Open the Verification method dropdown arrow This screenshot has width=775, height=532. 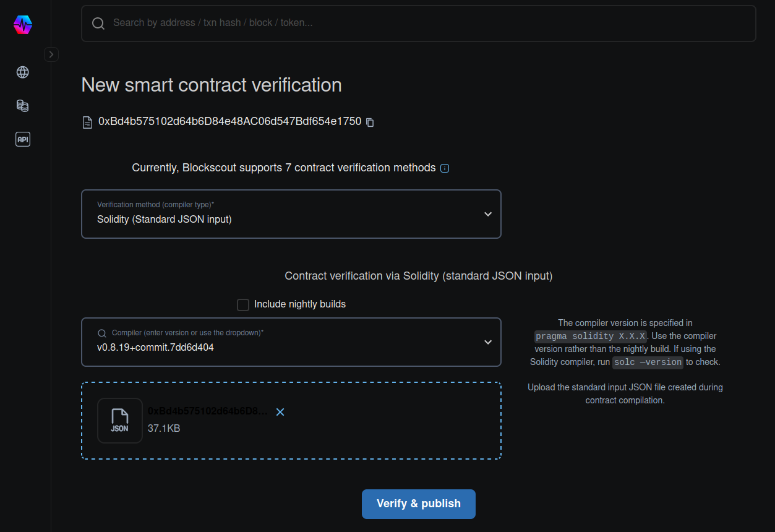tap(488, 214)
